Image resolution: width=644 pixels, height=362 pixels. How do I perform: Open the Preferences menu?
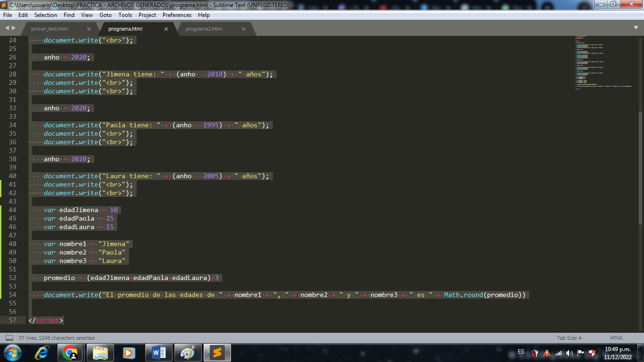[177, 15]
